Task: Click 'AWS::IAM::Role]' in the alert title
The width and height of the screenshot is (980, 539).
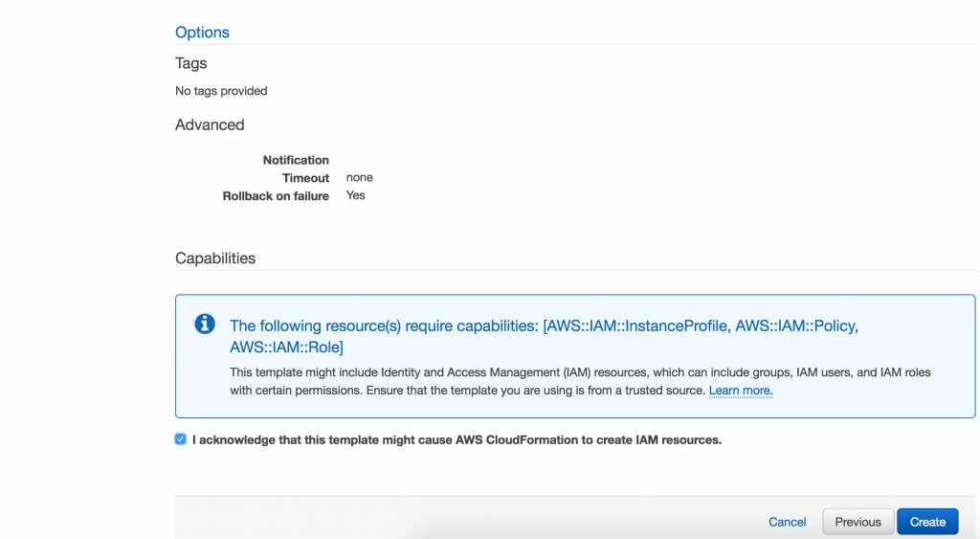Action: pos(286,347)
